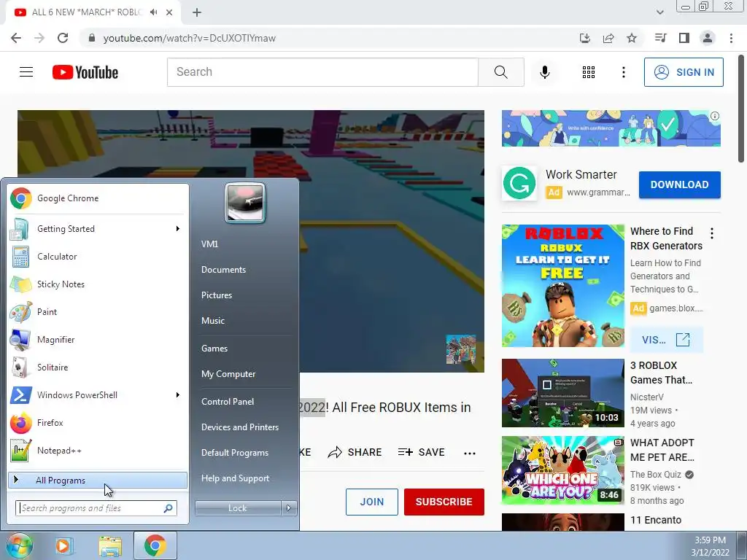Open Games from Start menu

point(214,348)
